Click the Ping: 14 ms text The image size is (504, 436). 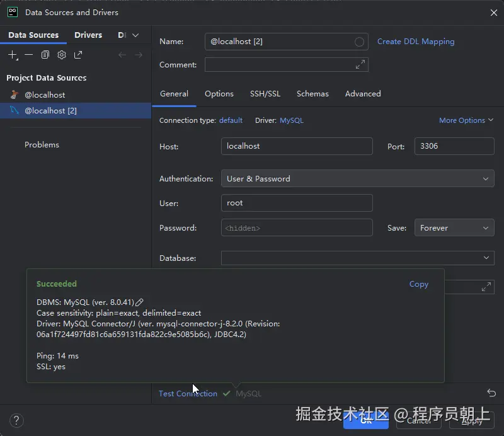[57, 356]
